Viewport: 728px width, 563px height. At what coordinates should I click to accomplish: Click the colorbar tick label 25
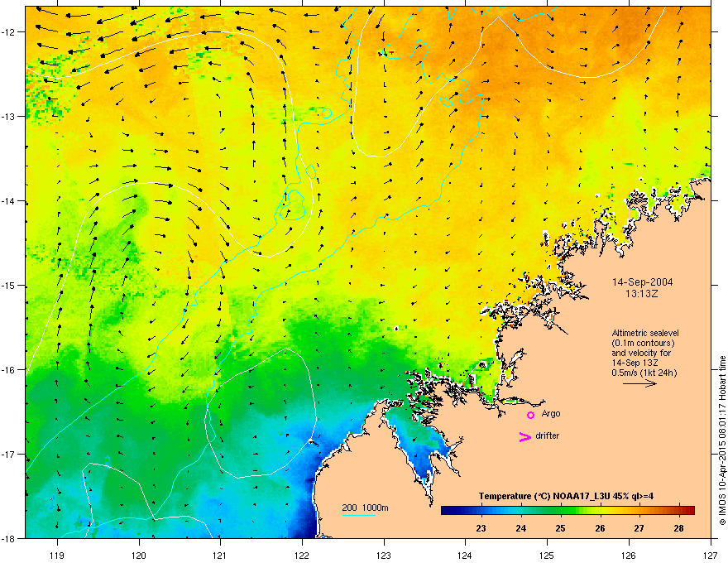(x=560, y=528)
